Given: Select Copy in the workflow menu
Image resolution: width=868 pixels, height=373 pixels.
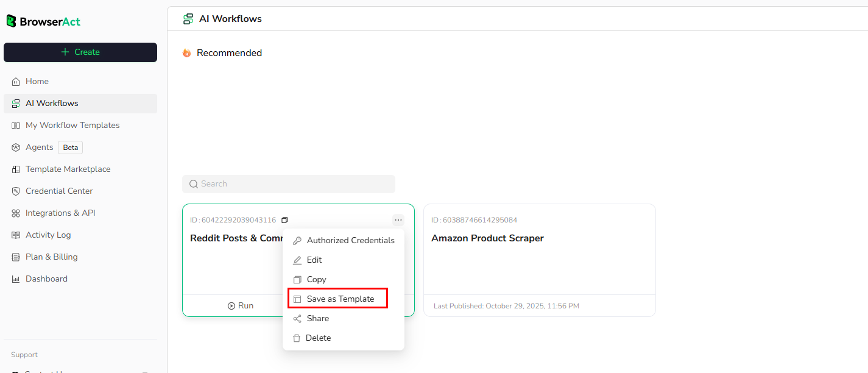Looking at the screenshot, I should pos(316,280).
